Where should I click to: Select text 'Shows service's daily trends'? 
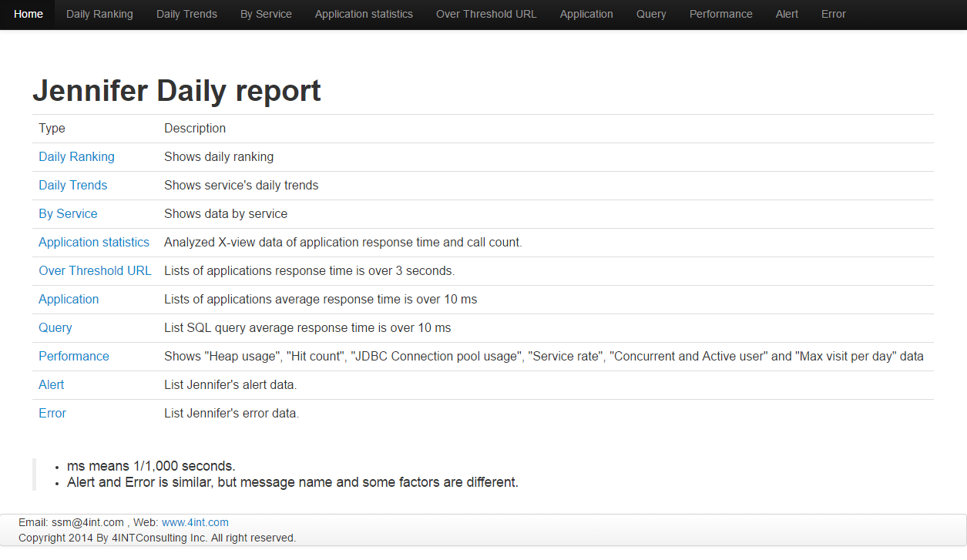(x=241, y=185)
